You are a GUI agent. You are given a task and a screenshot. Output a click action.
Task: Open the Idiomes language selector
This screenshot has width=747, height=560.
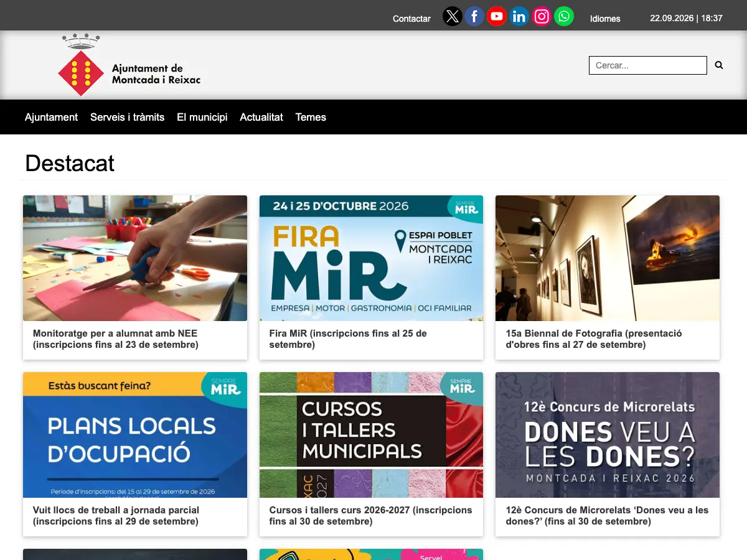(605, 19)
